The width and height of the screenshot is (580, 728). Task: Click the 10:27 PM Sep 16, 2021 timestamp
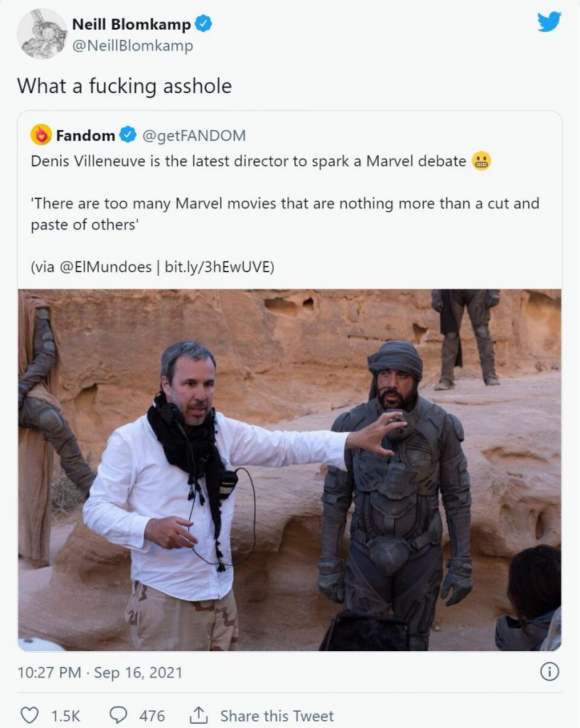pos(100,673)
